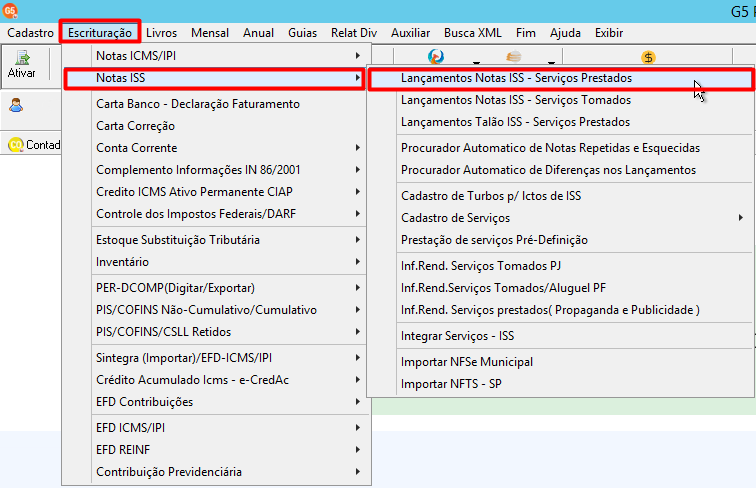The height and width of the screenshot is (488, 756).
Task: Expand PER-DCOMP(Digitar/Exportar) submenu
Action: (216, 288)
